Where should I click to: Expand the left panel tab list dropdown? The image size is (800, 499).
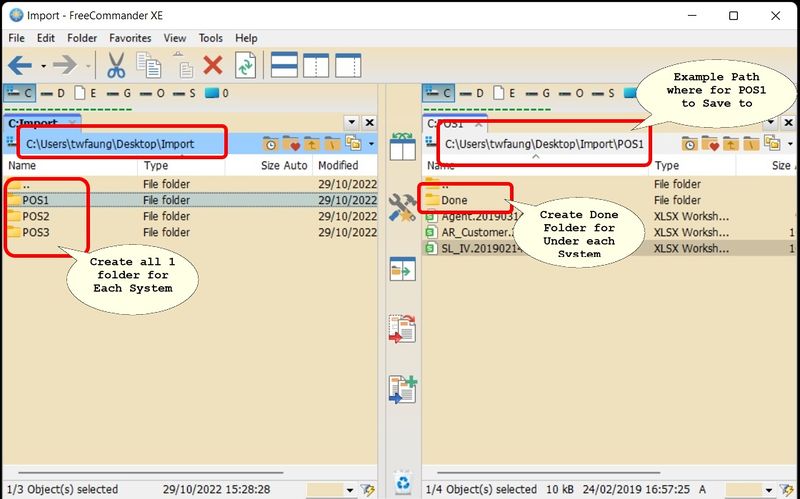point(351,122)
